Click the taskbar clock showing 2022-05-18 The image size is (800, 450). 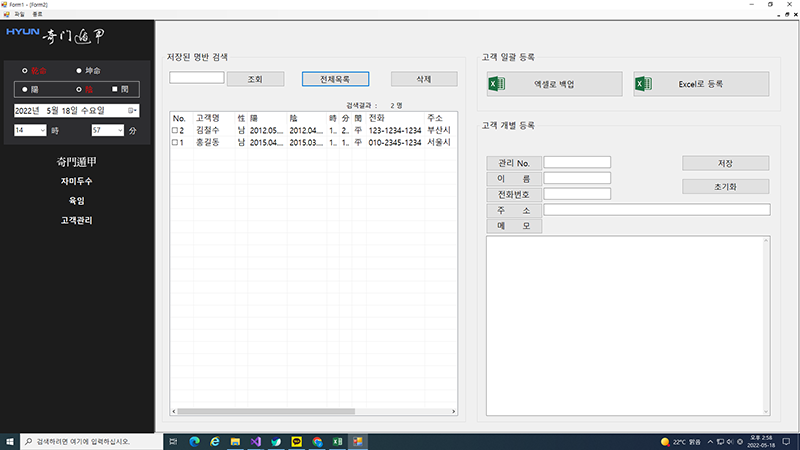coord(761,442)
